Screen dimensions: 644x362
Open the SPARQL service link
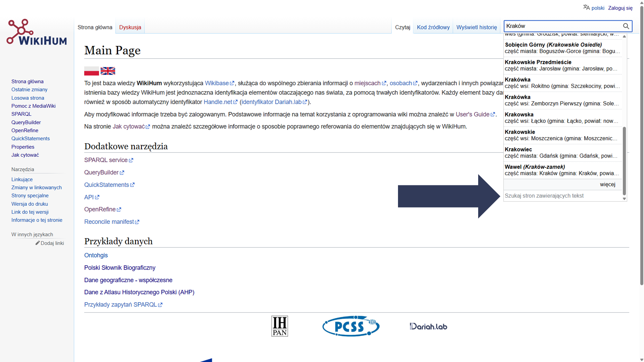(106, 160)
